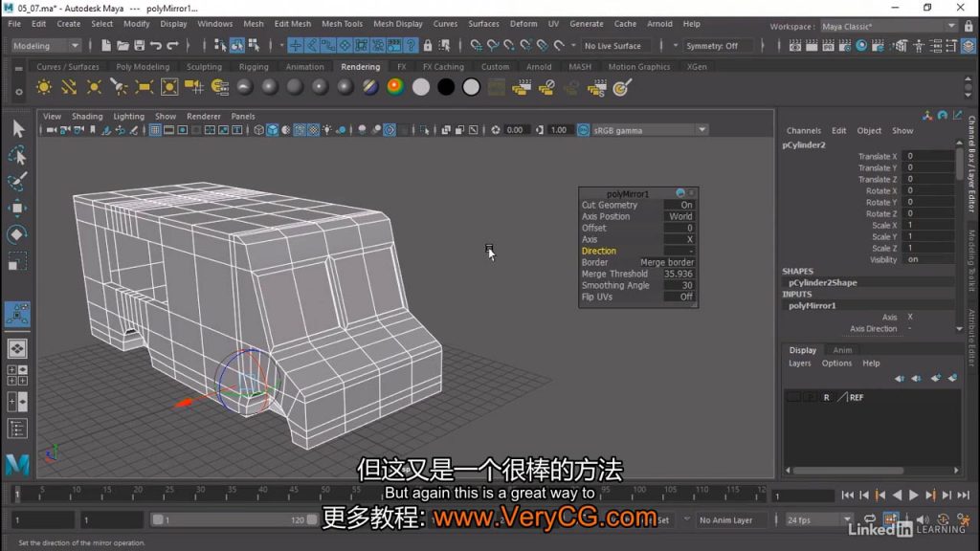Open the Object menu in Channel Box
Image resolution: width=980 pixels, height=551 pixels.
pyautogui.click(x=869, y=130)
